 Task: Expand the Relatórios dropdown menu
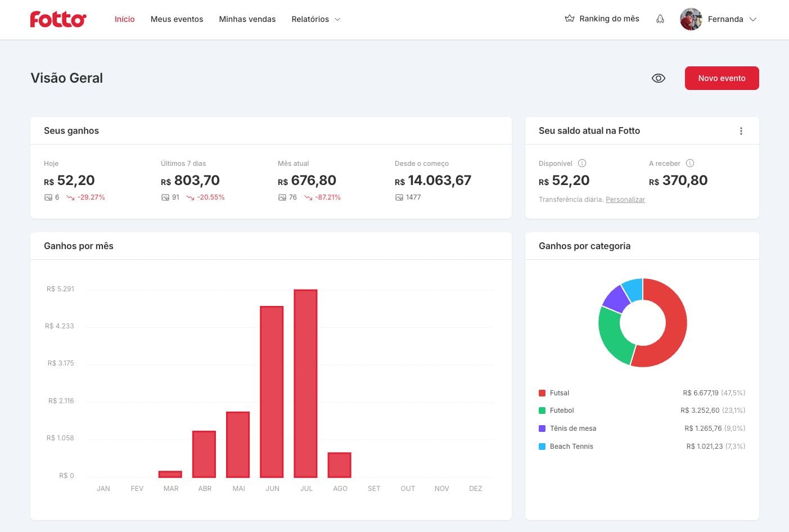pyautogui.click(x=316, y=19)
